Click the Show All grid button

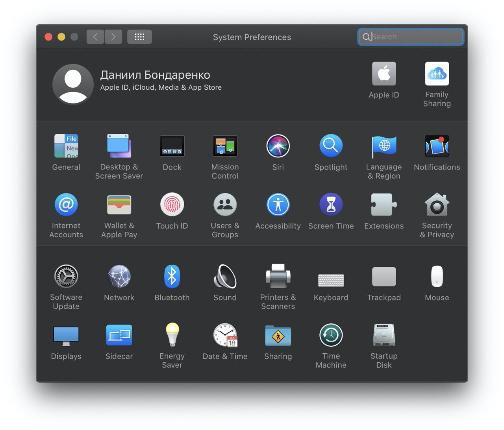tap(139, 37)
